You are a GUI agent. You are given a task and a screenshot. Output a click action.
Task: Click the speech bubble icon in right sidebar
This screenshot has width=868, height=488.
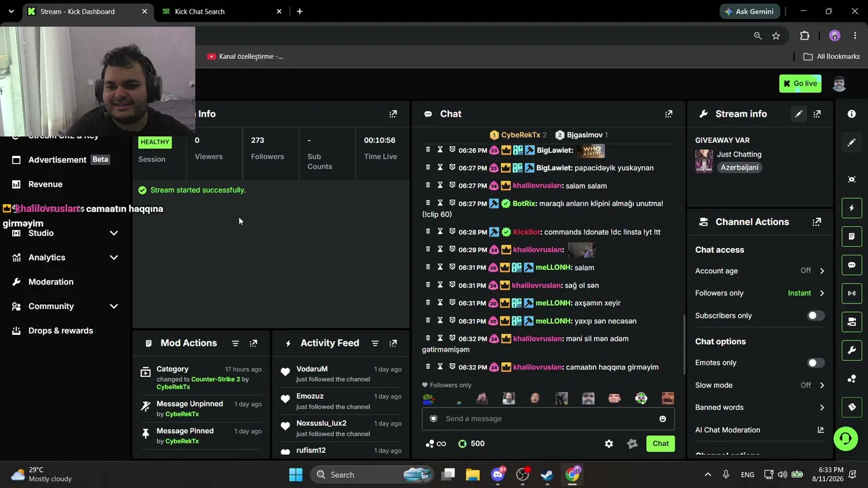click(x=852, y=265)
